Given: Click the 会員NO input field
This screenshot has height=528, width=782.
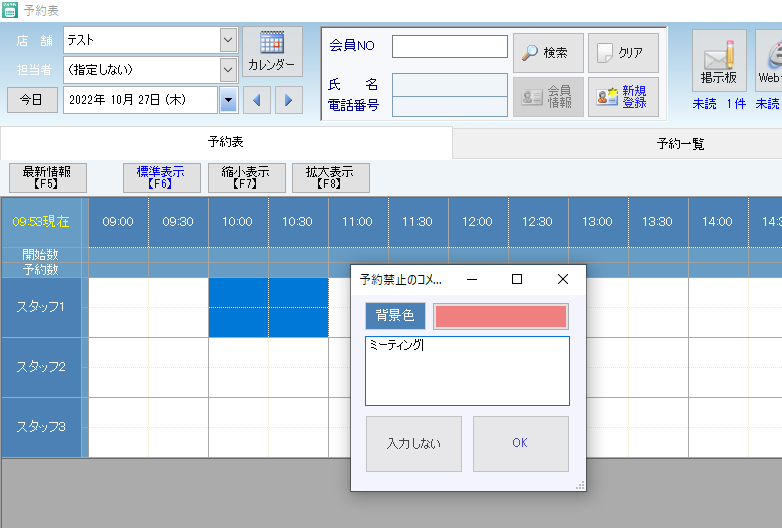Looking at the screenshot, I should coord(450,47).
